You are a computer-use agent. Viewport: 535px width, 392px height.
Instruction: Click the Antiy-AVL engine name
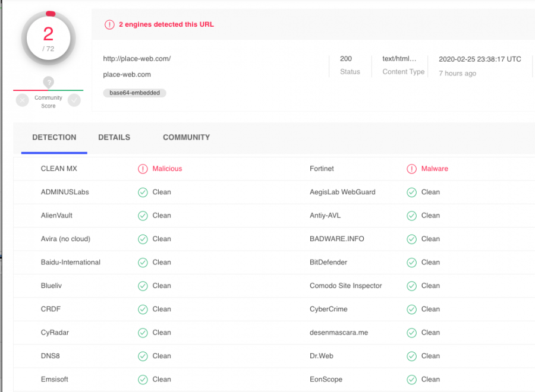[325, 216]
